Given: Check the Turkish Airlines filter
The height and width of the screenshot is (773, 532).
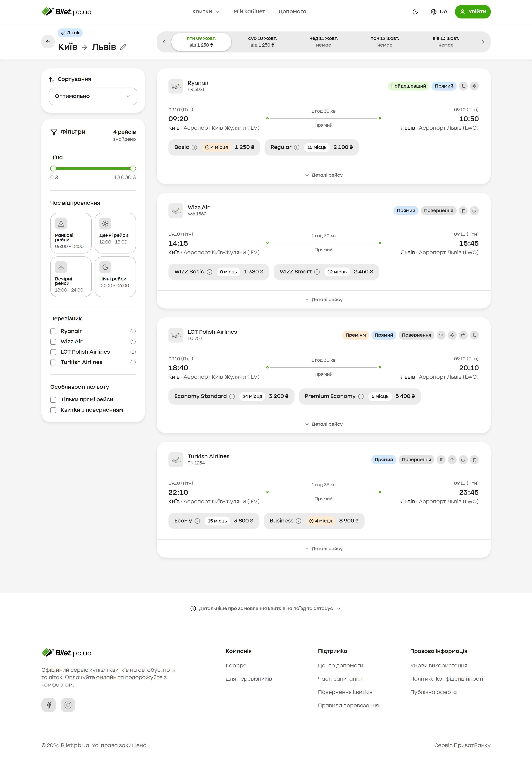Looking at the screenshot, I should click(53, 362).
